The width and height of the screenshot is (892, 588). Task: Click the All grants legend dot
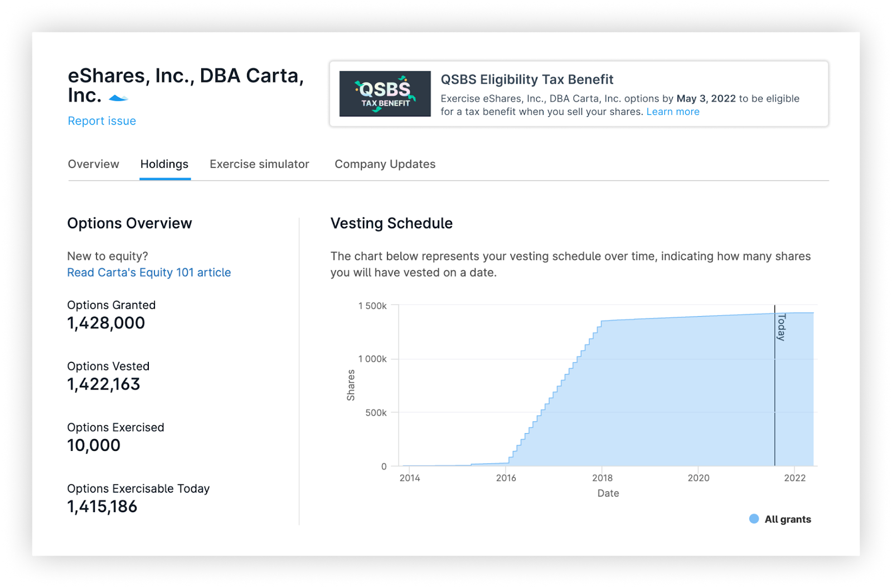click(x=754, y=519)
